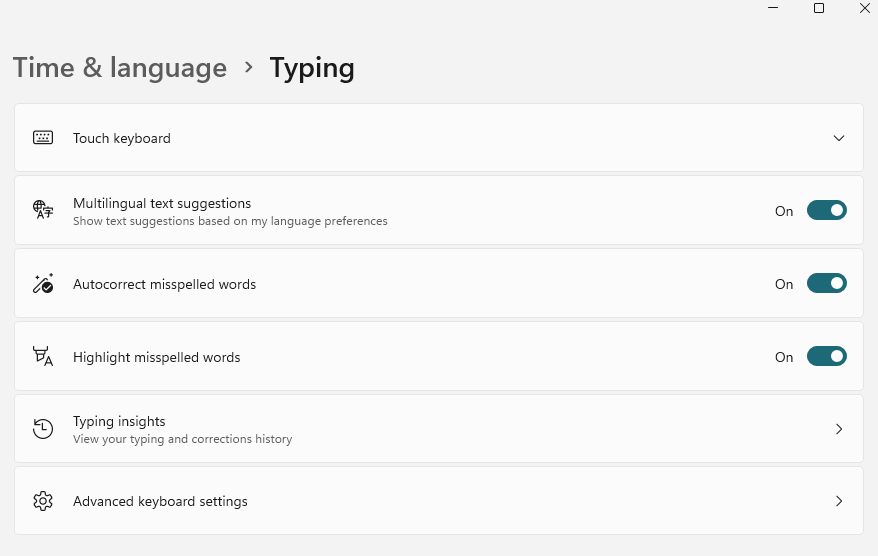The height and width of the screenshot is (556, 878).
Task: Maximize the Settings window
Action: click(x=819, y=8)
